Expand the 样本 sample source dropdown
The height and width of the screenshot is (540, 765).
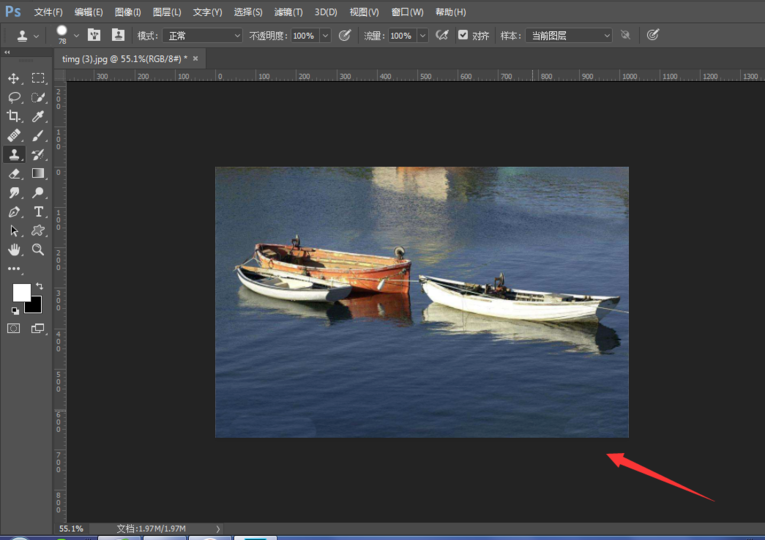pos(568,35)
